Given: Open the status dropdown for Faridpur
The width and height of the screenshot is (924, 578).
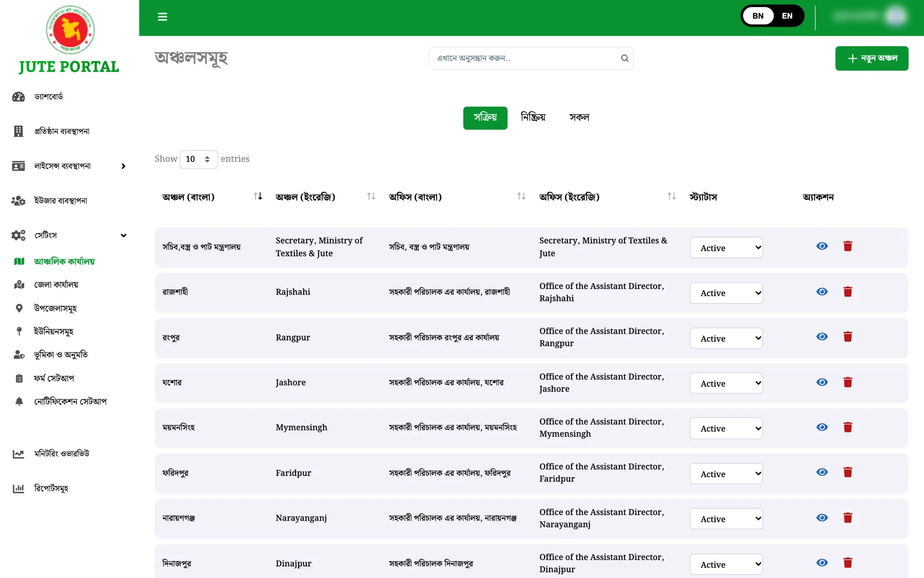Looking at the screenshot, I should (x=726, y=474).
